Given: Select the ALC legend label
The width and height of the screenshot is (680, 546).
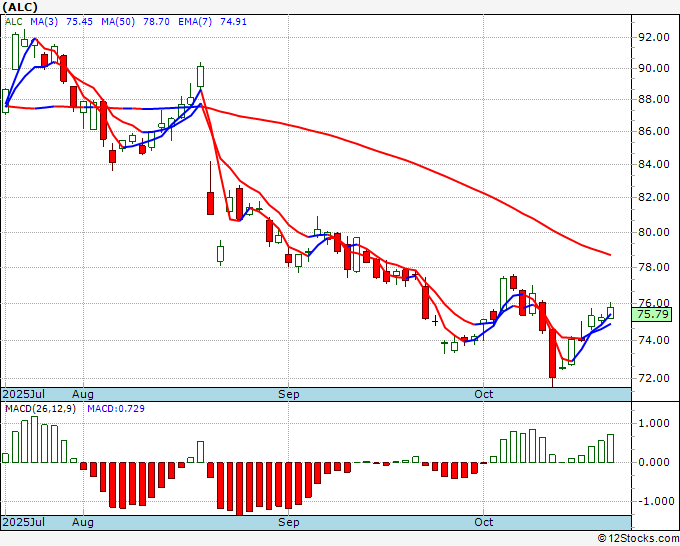Looking at the screenshot, I should 13,22.
